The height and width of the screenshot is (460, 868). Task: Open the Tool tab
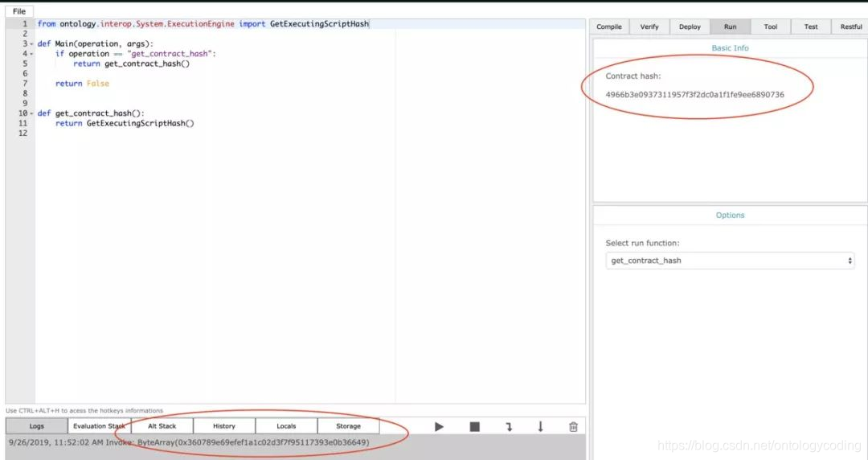[x=771, y=27]
